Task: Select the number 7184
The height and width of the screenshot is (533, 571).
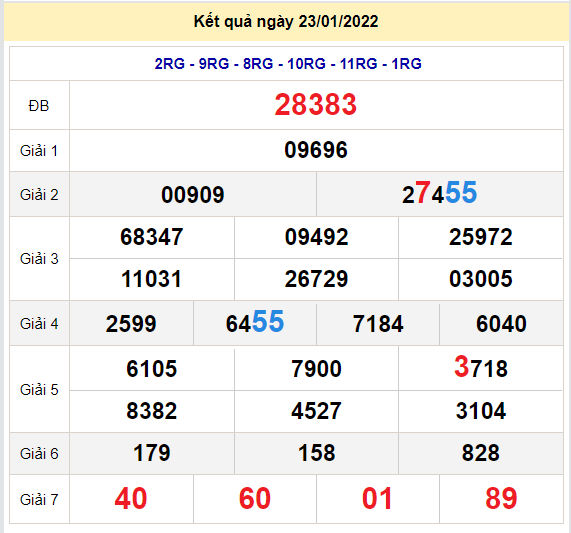Action: (378, 324)
